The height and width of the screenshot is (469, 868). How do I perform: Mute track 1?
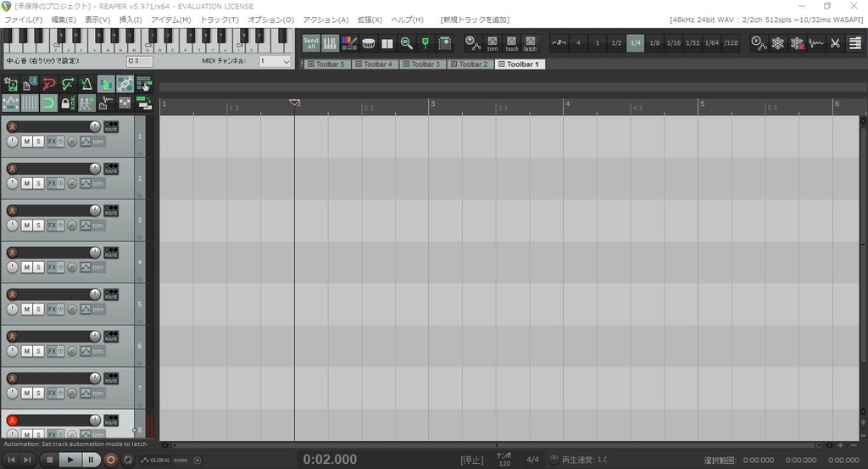coord(26,141)
